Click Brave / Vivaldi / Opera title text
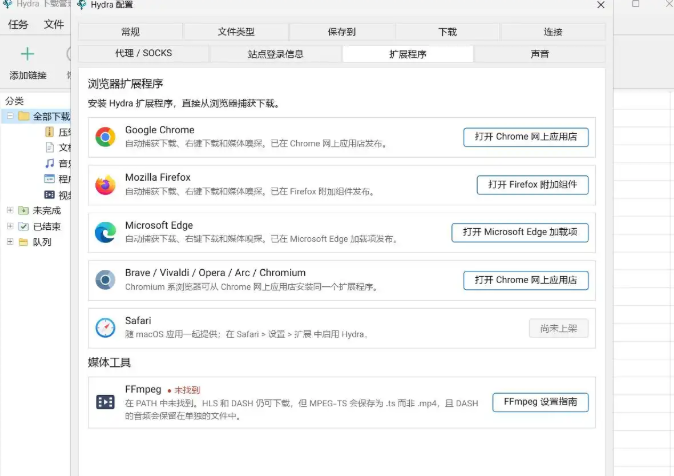The width and height of the screenshot is (674, 476). pyautogui.click(x=215, y=273)
